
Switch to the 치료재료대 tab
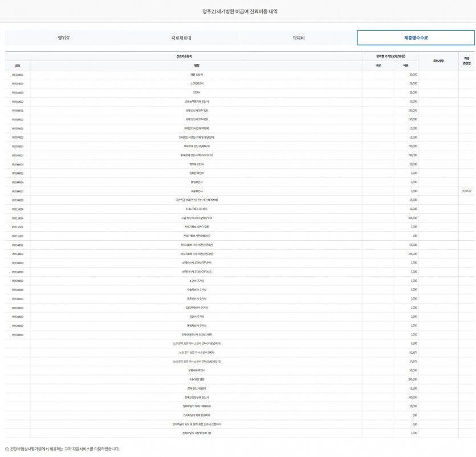tap(181, 38)
